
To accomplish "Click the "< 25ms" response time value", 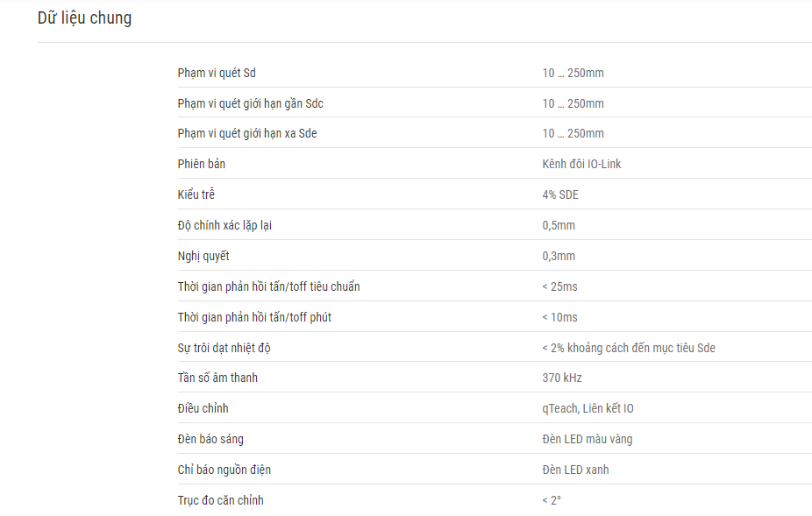I will [559, 286].
